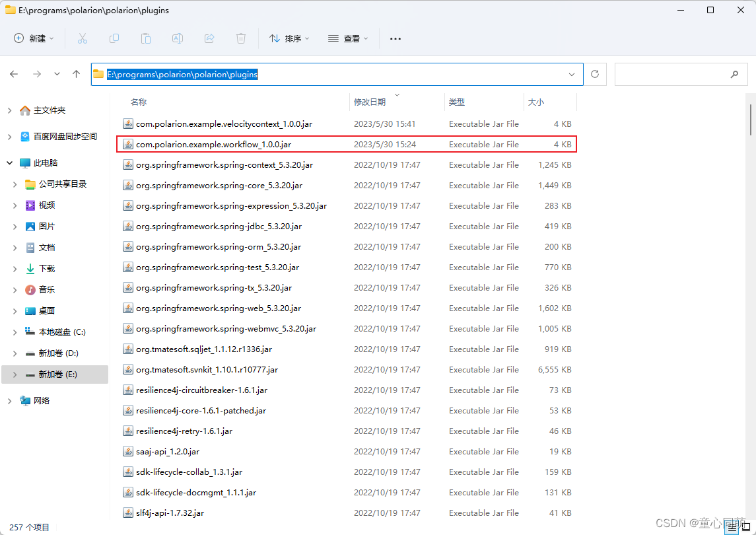Screen dimensions: 756x535
Task: Click the address bar path field
Action: coord(337,74)
